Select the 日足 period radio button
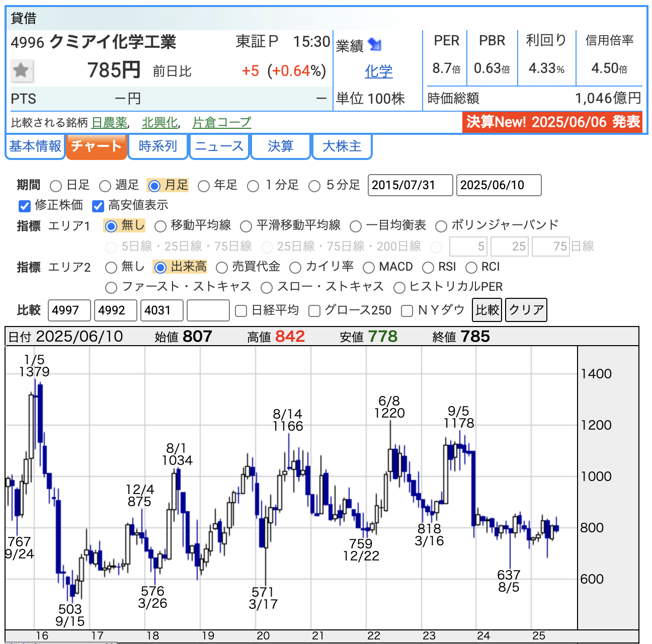652x644 pixels. point(56,186)
